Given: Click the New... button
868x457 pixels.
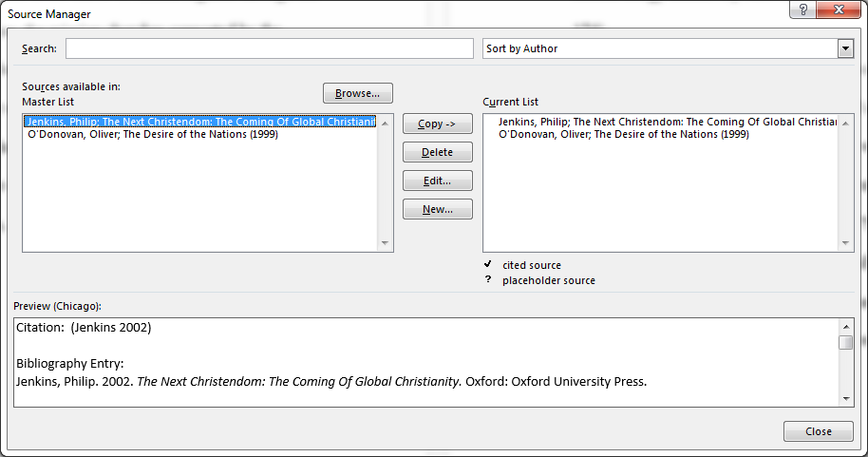Looking at the screenshot, I should point(437,209).
